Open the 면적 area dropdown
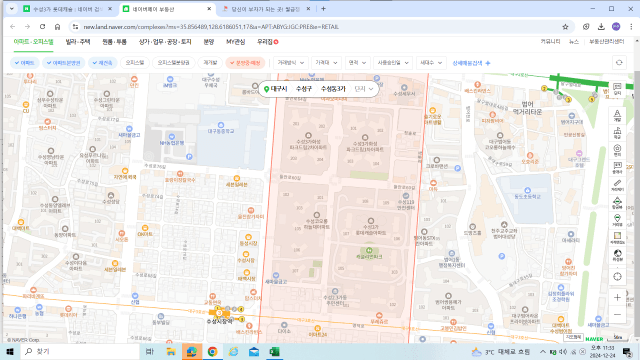 coord(357,63)
